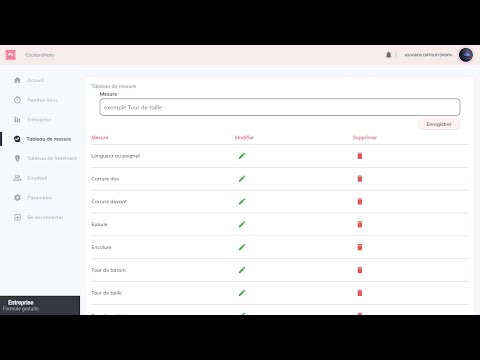The height and width of the screenshot is (360, 480).
Task: Click the CoutureNote app title
Action: [40, 55]
